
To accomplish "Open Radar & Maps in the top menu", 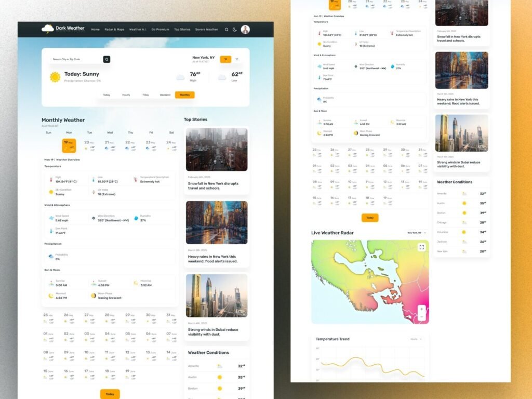I will [x=114, y=30].
